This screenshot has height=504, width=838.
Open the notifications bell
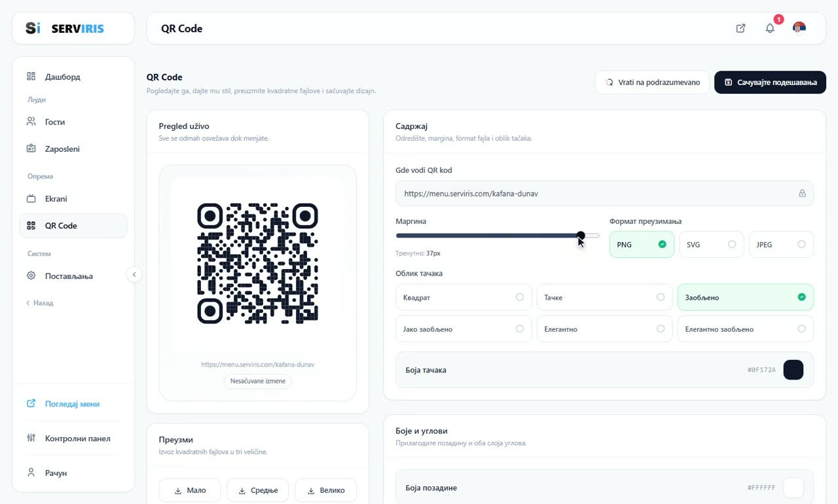tap(770, 28)
